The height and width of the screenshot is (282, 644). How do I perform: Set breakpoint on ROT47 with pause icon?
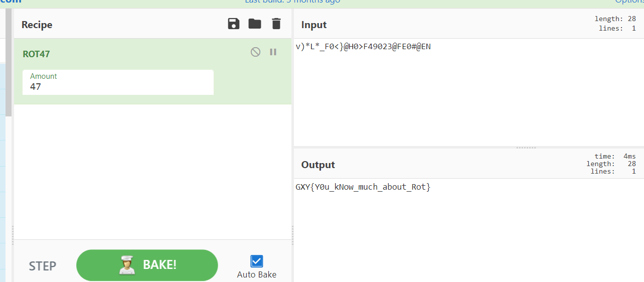(273, 52)
